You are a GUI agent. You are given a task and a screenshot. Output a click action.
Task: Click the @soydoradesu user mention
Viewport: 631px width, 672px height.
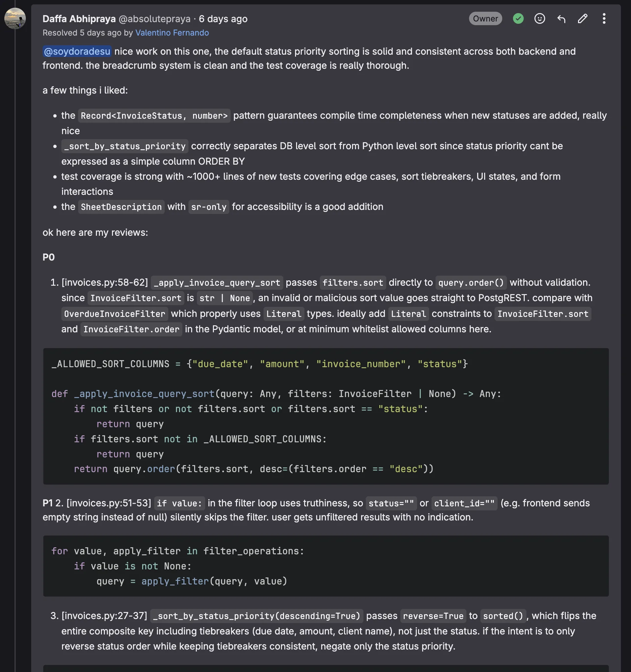(x=77, y=51)
